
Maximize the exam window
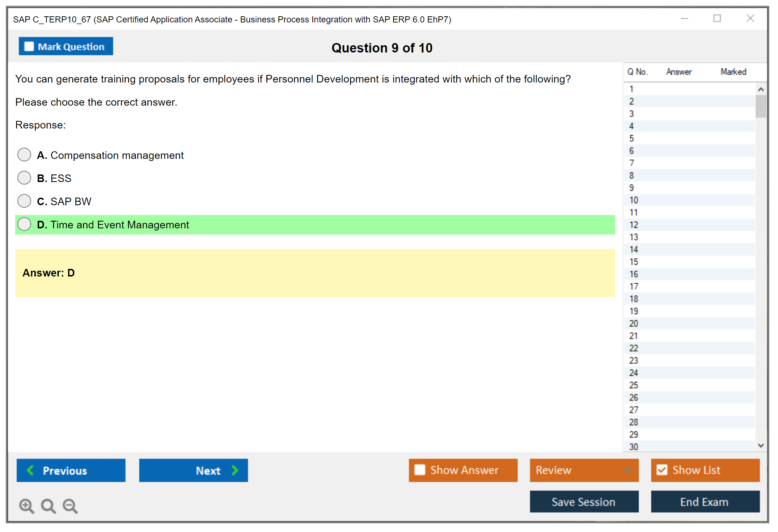717,18
